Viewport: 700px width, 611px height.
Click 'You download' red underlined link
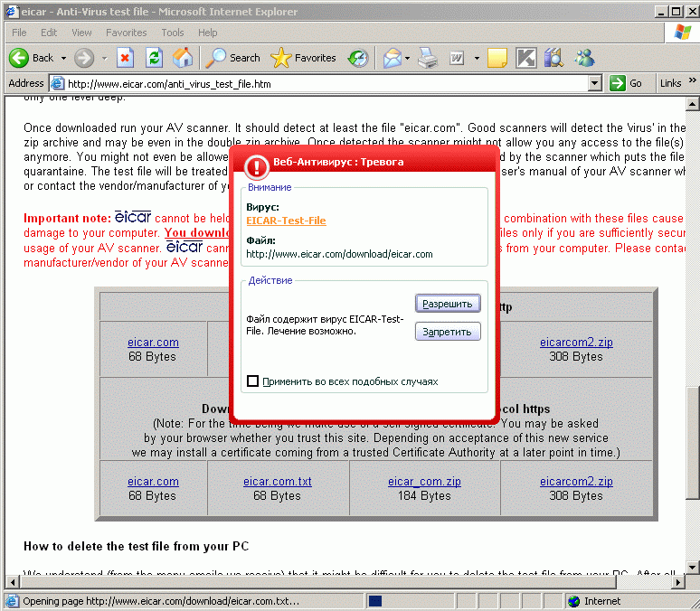point(197,232)
